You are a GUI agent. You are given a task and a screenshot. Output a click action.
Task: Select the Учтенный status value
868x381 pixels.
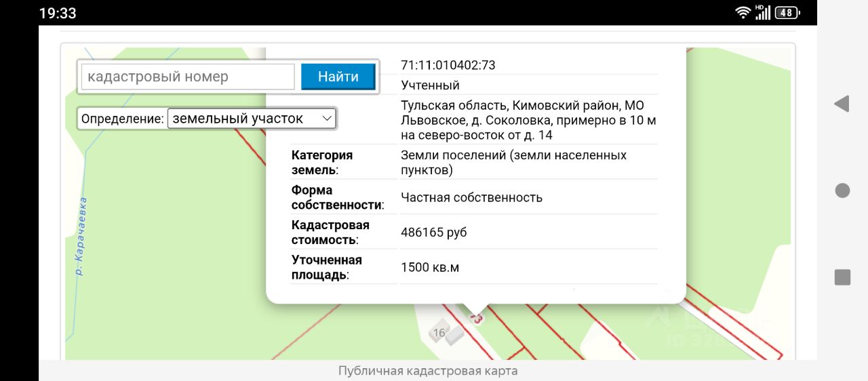(430, 85)
